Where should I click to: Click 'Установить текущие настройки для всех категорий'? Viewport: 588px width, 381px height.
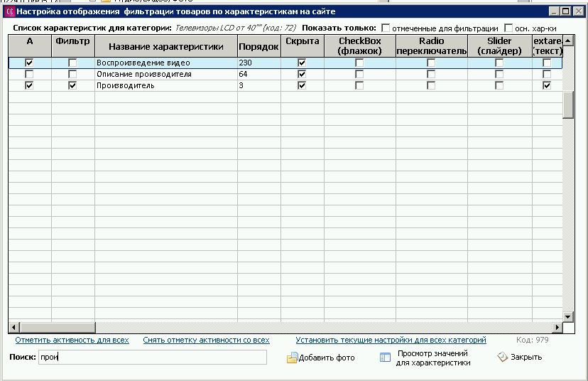pos(391,340)
